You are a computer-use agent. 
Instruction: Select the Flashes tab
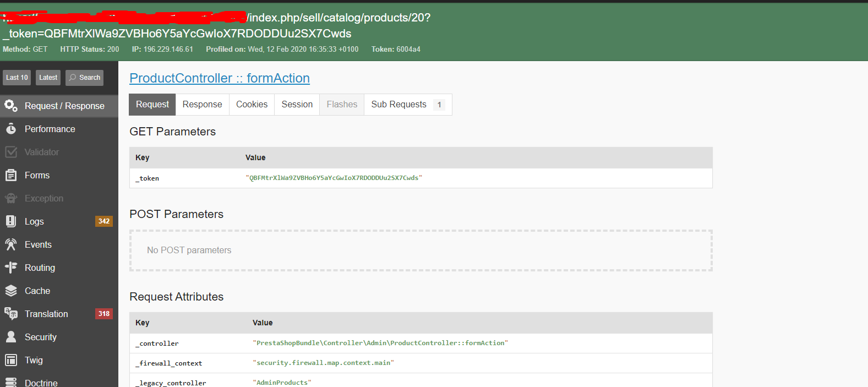342,105
